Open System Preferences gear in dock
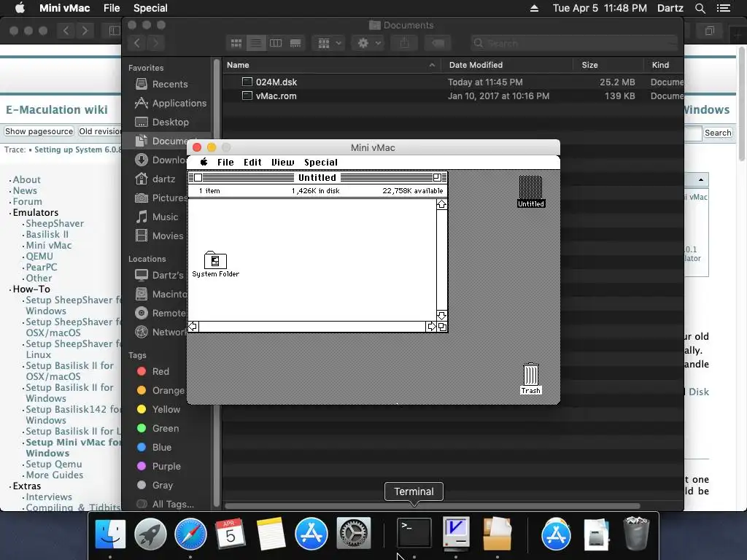The height and width of the screenshot is (560, 747). pos(354,534)
